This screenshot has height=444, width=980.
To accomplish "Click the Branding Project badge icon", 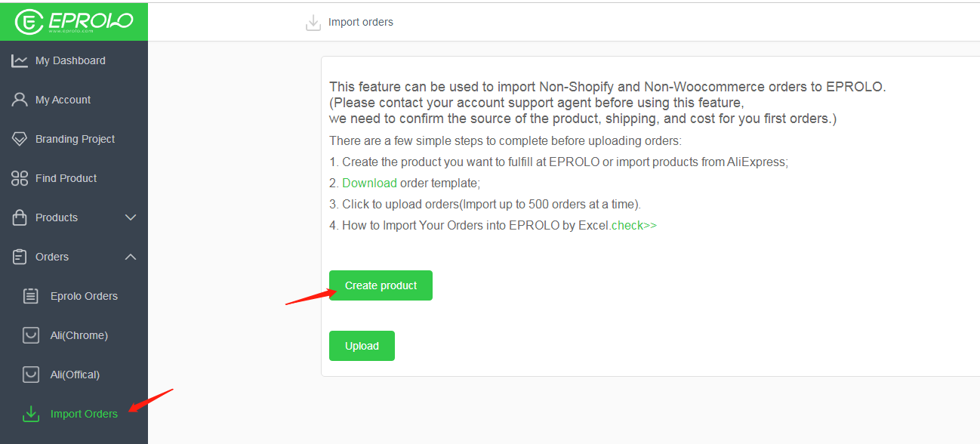I will click(x=20, y=138).
